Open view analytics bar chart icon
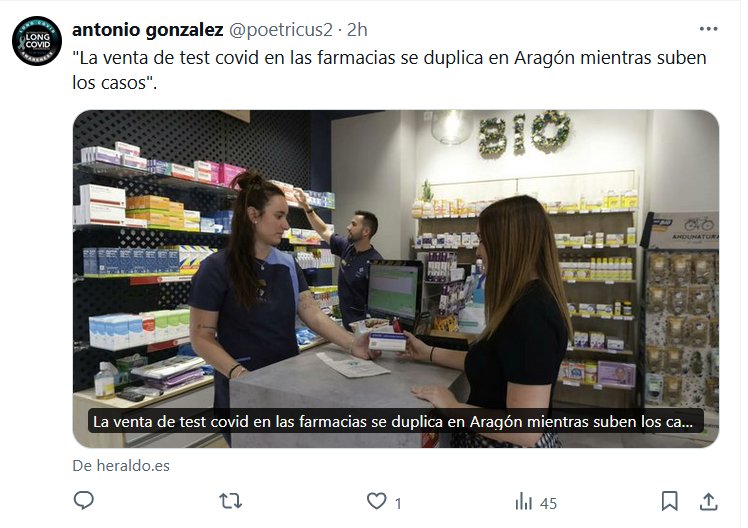Viewport: 748px width, 528px height. click(x=523, y=502)
